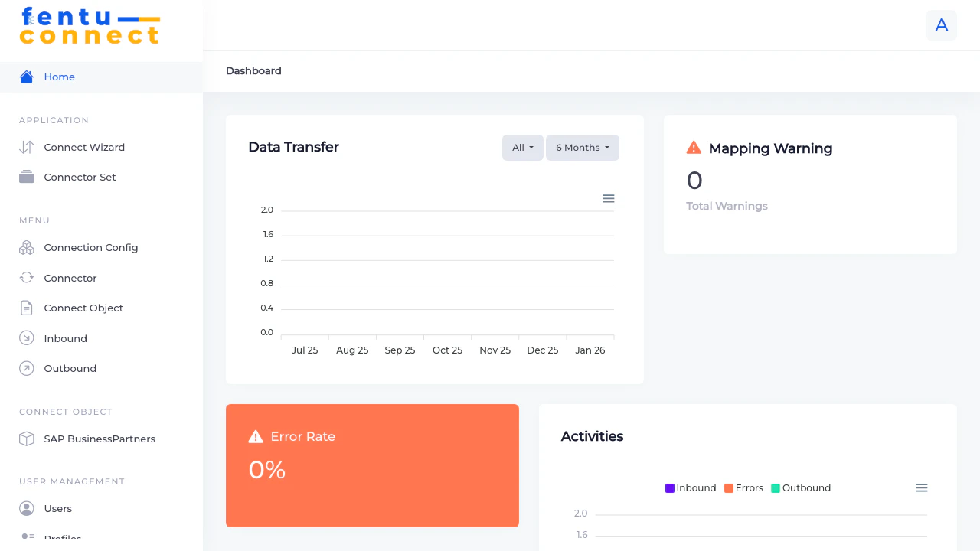This screenshot has height=551, width=980.
Task: Open Connect Object via its document icon
Action: pyautogui.click(x=26, y=308)
